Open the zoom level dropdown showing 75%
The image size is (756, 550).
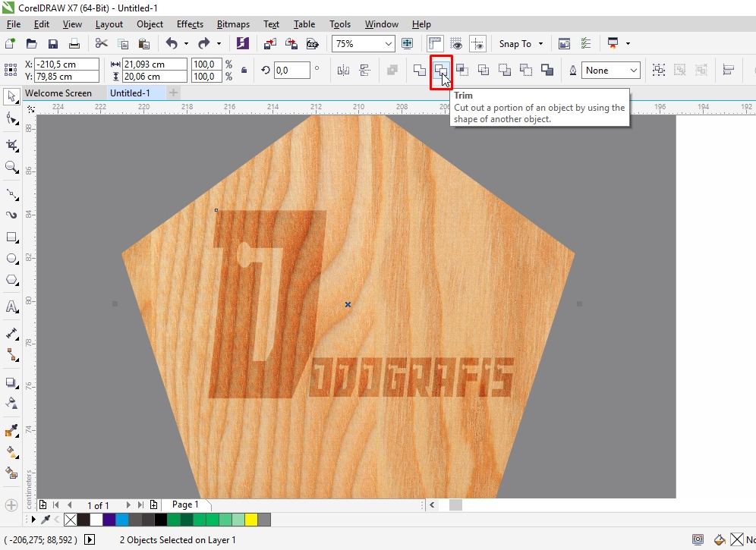click(x=387, y=43)
